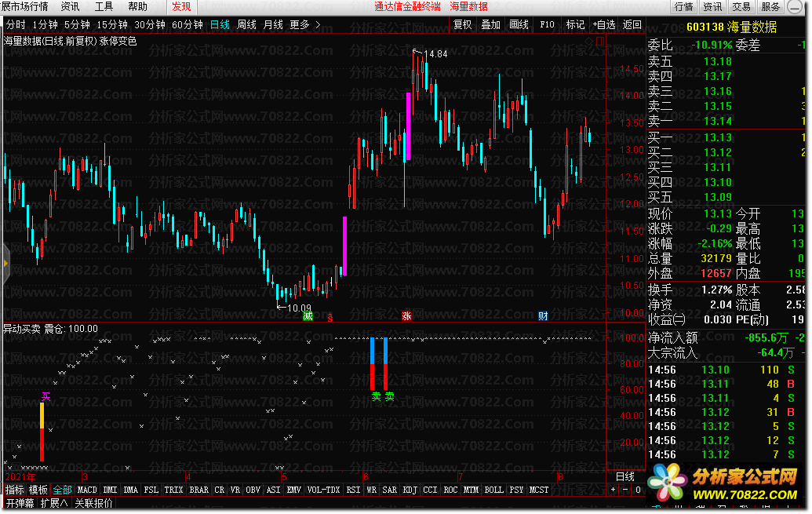Viewport: 812px width, 514px height.
Task: Open the 发现 tab
Action: [x=181, y=7]
